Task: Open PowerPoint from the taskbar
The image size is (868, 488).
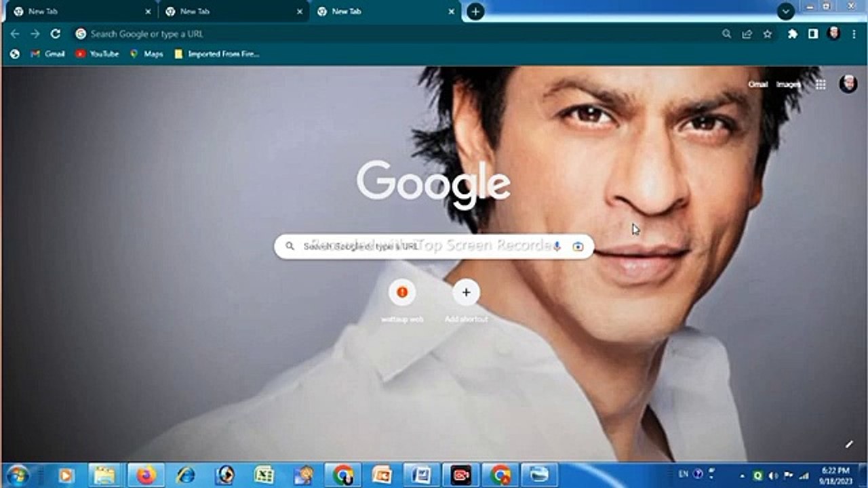Action: [x=382, y=475]
